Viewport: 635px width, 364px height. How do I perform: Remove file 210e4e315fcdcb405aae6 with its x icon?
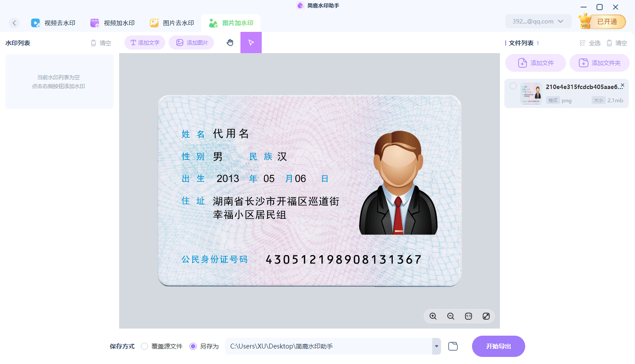point(623,85)
